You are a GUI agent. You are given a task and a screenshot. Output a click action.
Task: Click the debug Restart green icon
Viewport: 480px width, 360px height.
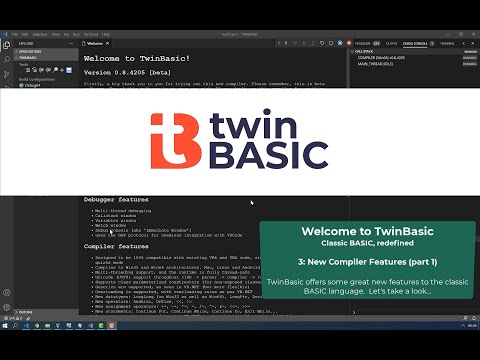pyautogui.click(x=322, y=43)
